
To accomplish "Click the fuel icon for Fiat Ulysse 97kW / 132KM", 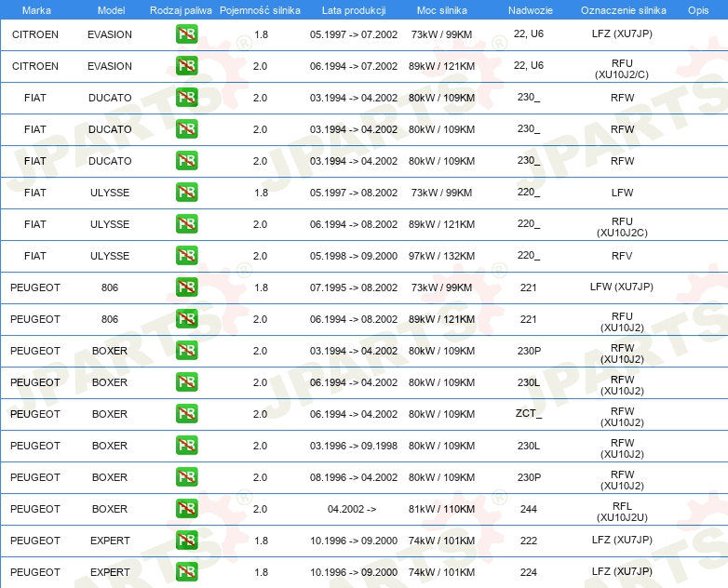I will (186, 256).
